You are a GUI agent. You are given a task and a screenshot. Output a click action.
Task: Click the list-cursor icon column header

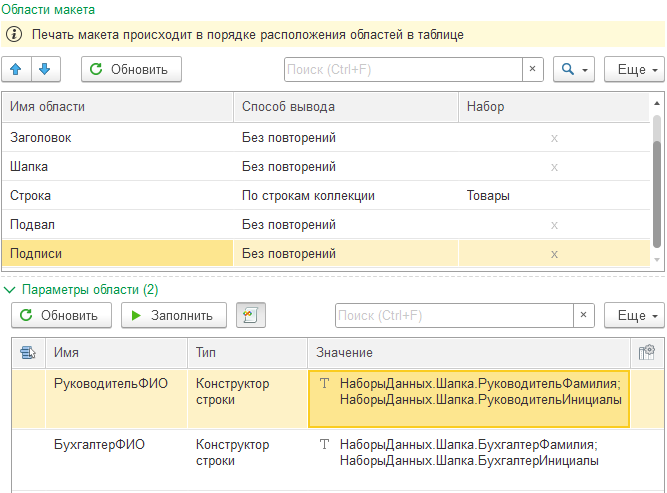point(29,353)
